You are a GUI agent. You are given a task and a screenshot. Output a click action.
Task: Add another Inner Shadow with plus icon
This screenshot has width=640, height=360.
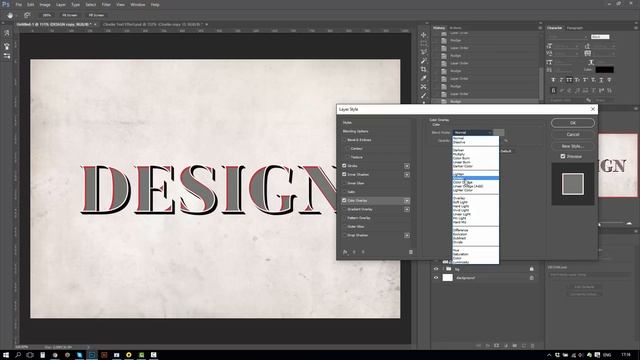(407, 174)
